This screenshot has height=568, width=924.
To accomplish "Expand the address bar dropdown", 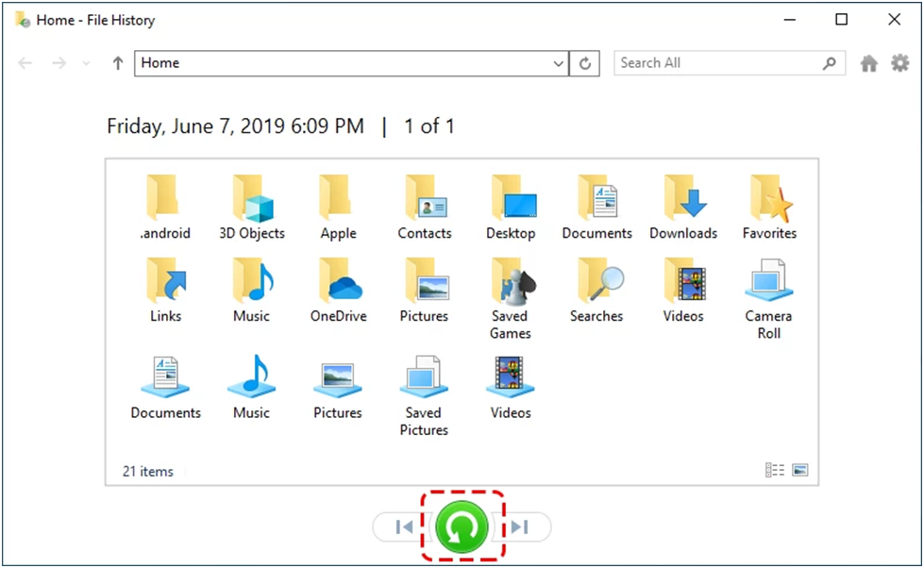I will point(558,63).
